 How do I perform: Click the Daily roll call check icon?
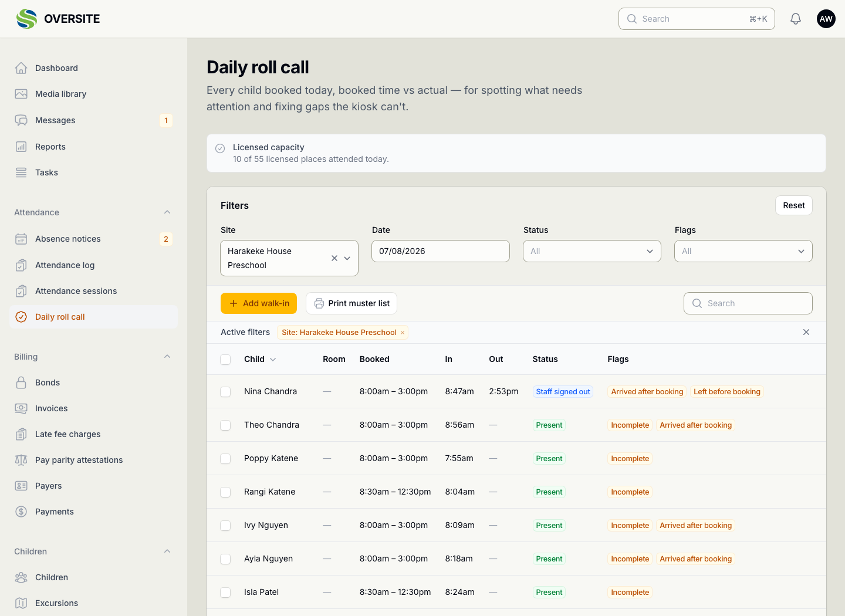point(21,317)
